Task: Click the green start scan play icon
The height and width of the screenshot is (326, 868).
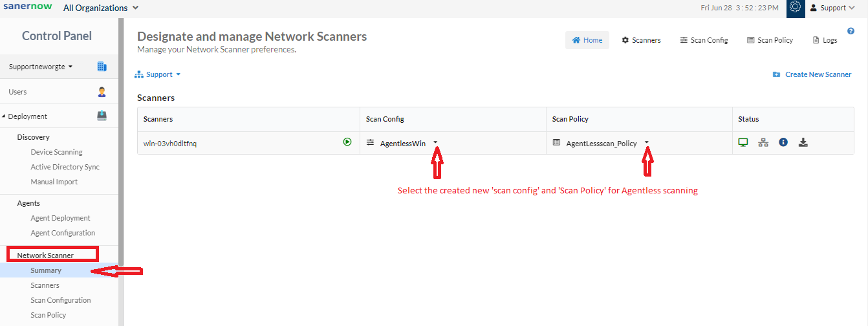Action: 347,142
